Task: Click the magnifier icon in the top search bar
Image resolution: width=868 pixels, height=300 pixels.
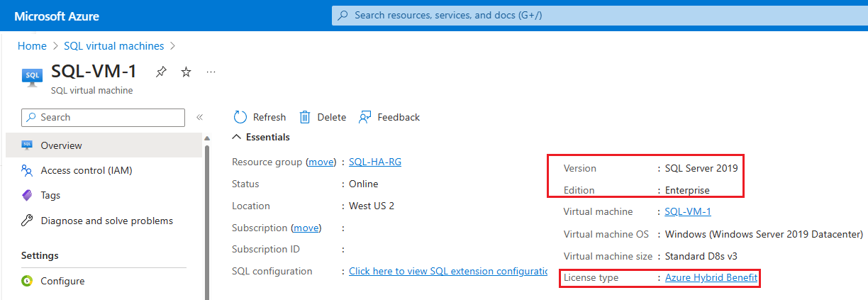Action: [344, 15]
